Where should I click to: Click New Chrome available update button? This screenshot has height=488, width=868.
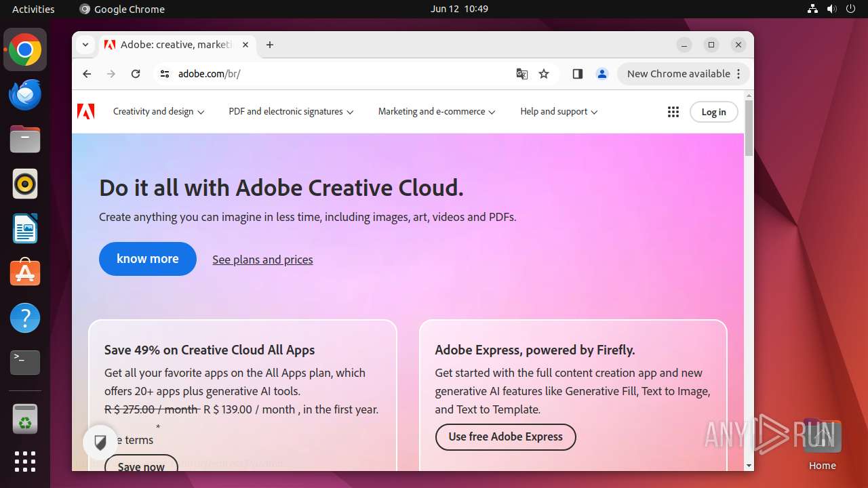[683, 74]
